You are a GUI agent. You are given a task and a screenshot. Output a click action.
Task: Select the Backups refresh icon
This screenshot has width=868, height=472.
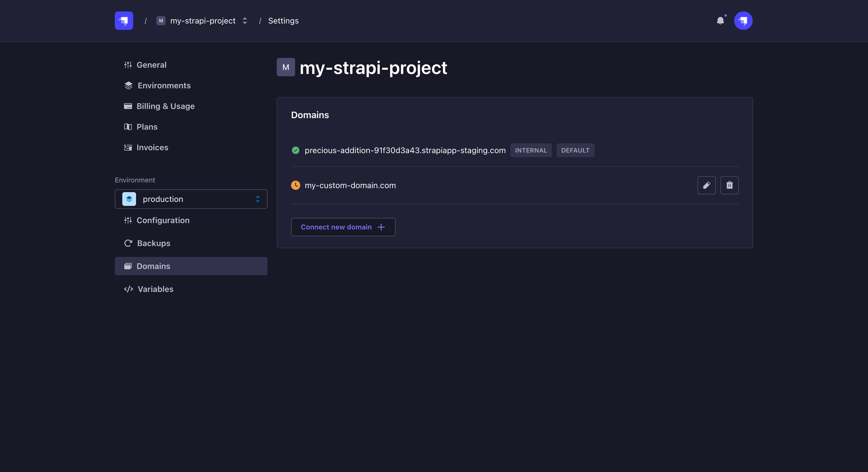tap(128, 243)
